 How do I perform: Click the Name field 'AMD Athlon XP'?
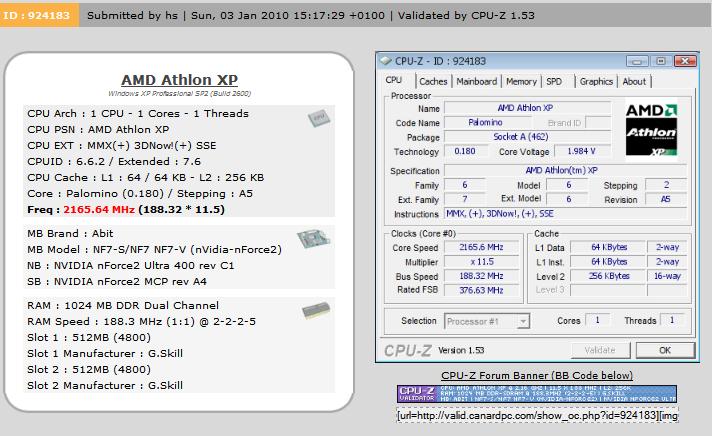point(527,108)
